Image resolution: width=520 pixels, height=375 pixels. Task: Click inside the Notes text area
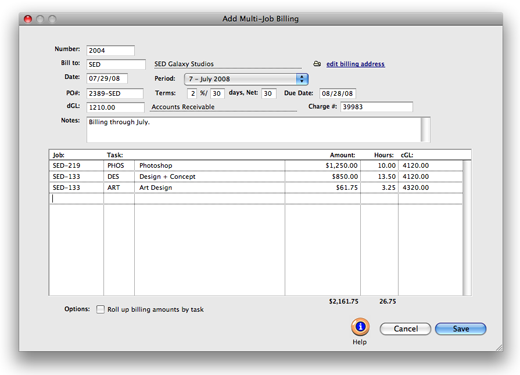[254, 129]
